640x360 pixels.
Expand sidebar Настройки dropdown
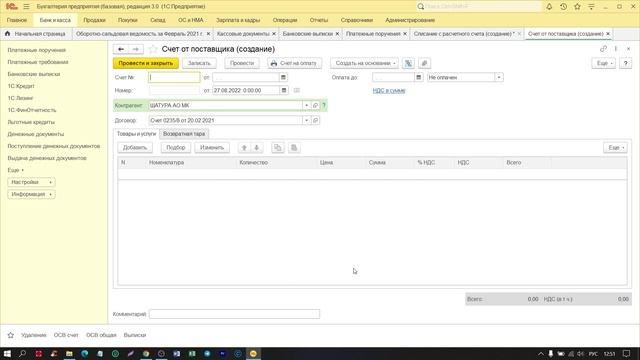coord(31,182)
